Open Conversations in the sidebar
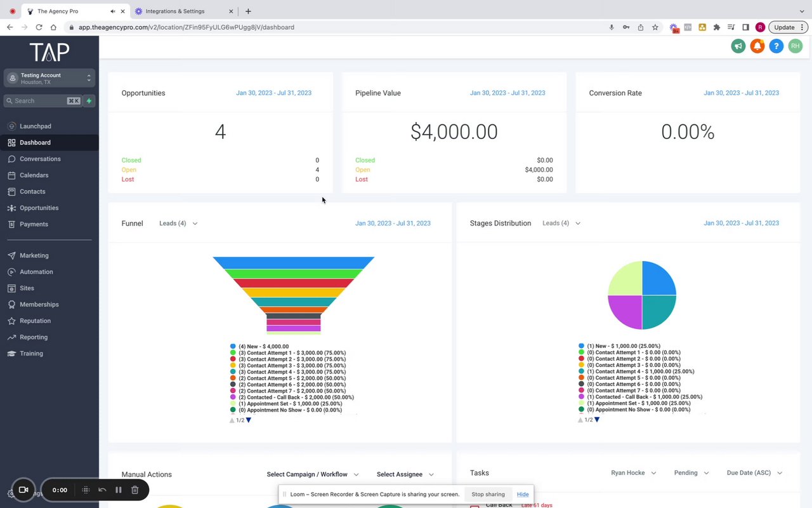The image size is (812, 508). (40, 159)
